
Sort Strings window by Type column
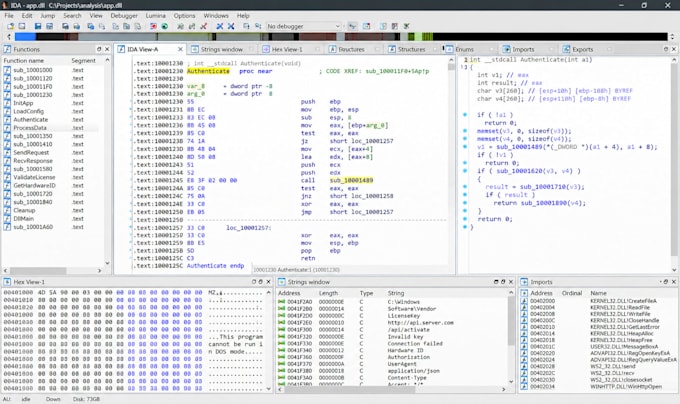[x=366, y=293]
